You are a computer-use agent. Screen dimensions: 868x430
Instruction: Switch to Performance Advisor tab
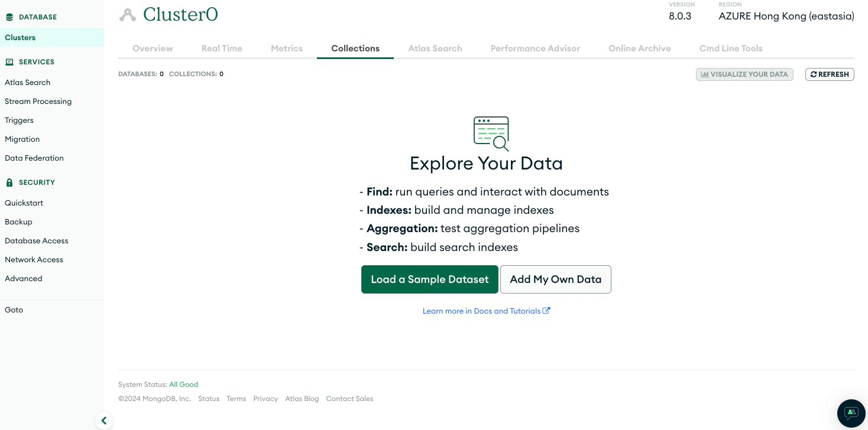[535, 48]
